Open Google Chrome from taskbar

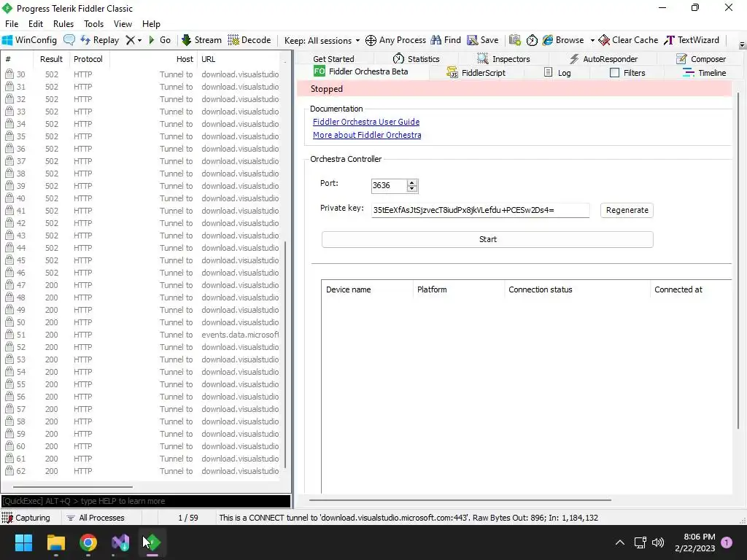[x=88, y=542]
